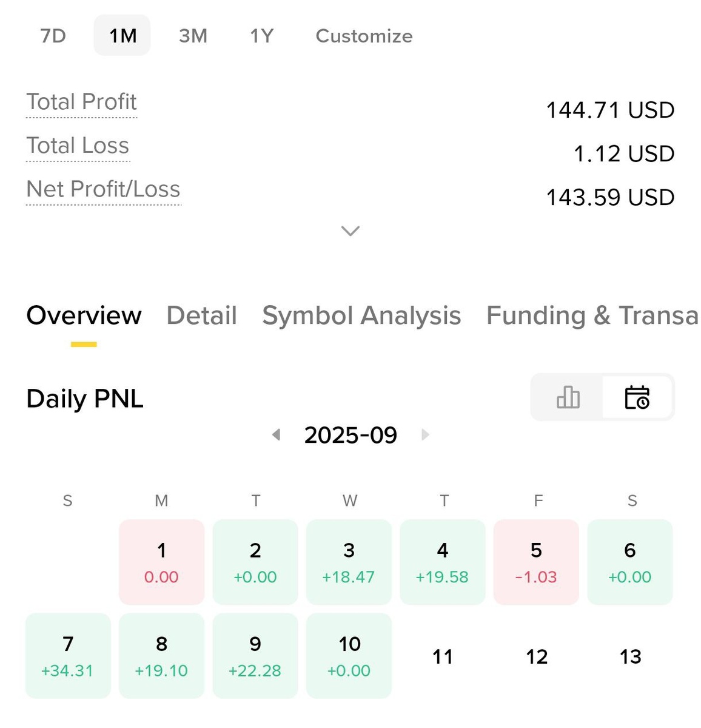Viewport: 701px width, 728px height.
Task: Open the Detail tab
Action: [201, 315]
